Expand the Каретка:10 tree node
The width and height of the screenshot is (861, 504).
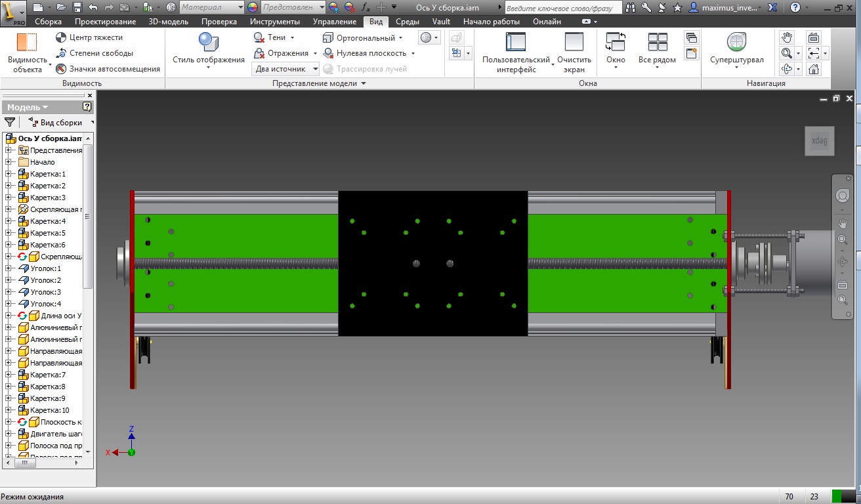[x=9, y=410]
